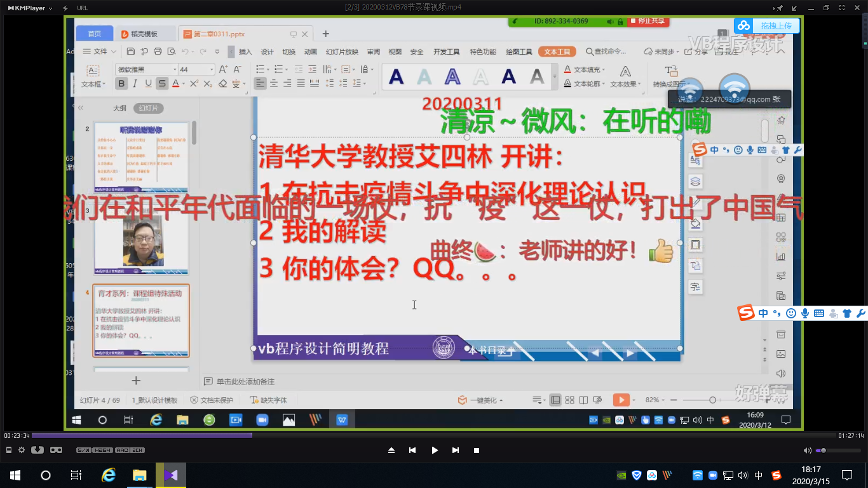Open the KMPlayer main menu dropdown
Image resolution: width=868 pixels, height=488 pixels.
coord(31,8)
